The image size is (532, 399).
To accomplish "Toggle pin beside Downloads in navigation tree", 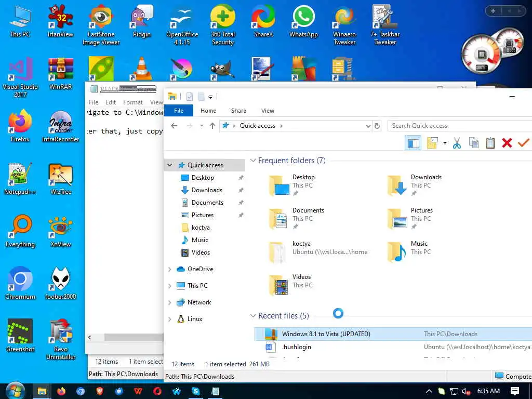I will (241, 190).
